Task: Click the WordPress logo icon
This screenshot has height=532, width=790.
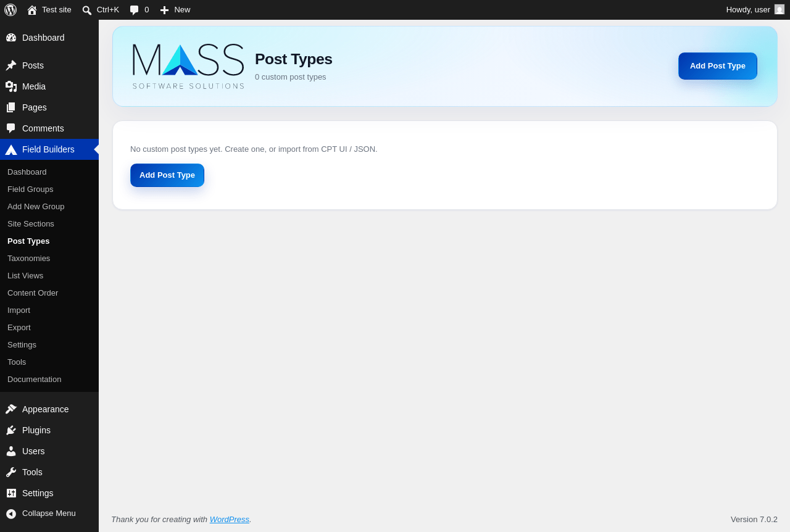Action: 10,10
